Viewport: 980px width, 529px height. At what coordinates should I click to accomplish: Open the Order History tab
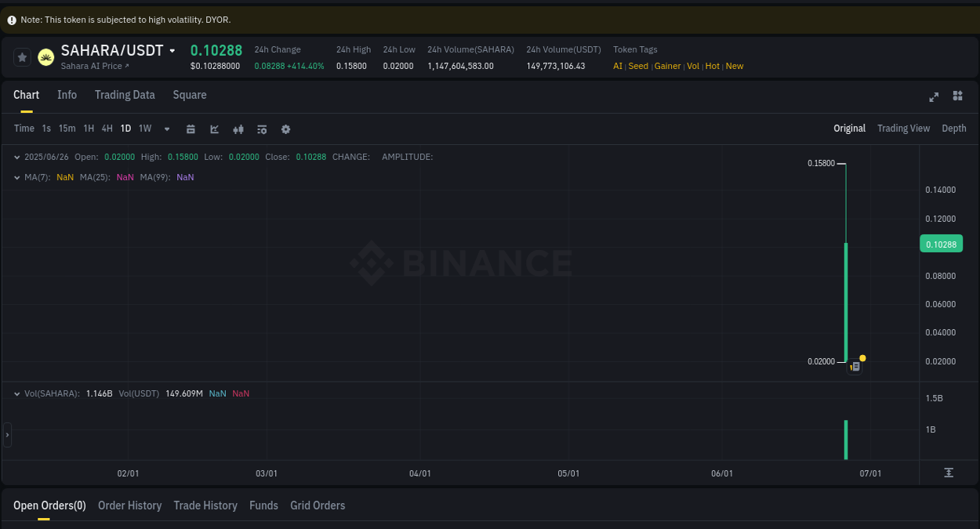[129, 505]
